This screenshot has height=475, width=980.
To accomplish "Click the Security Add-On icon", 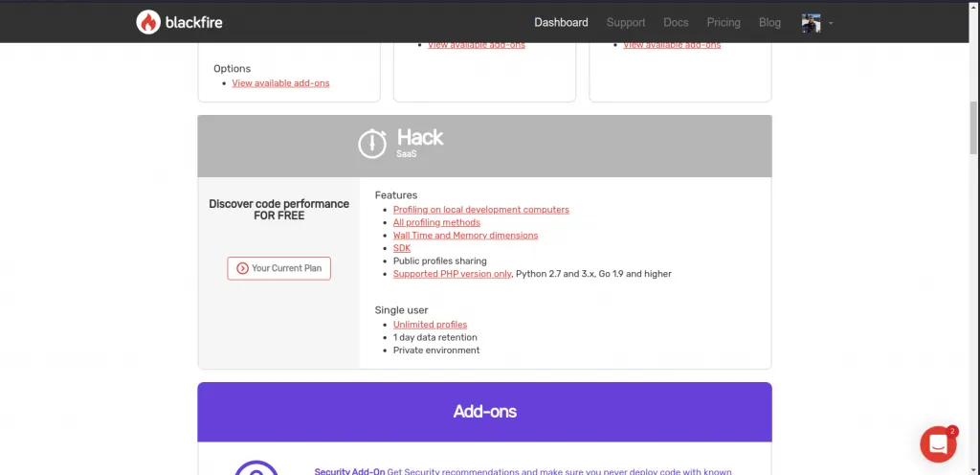I will [x=256, y=469].
